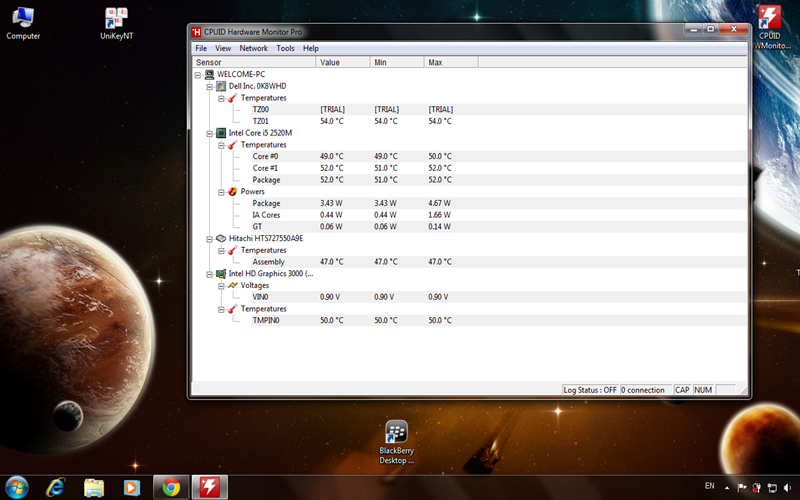
Task: Click the CAP status bar indicator
Action: pyautogui.click(x=682, y=390)
